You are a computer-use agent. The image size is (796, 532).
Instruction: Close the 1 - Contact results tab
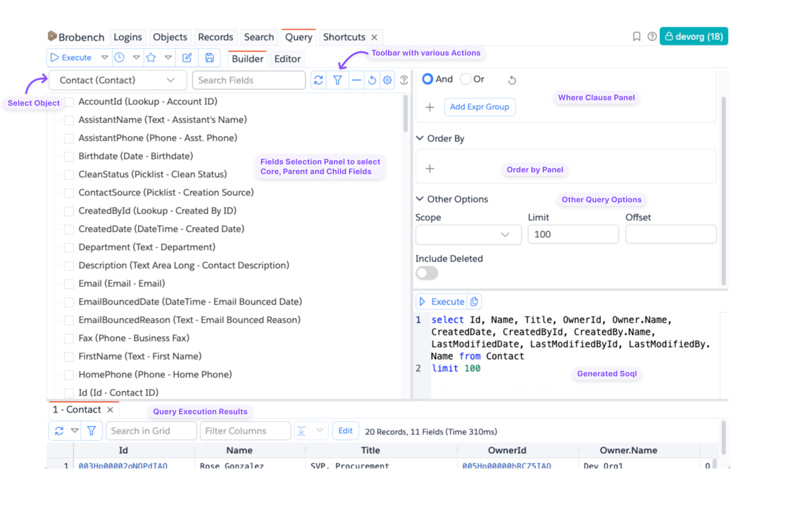coord(110,410)
